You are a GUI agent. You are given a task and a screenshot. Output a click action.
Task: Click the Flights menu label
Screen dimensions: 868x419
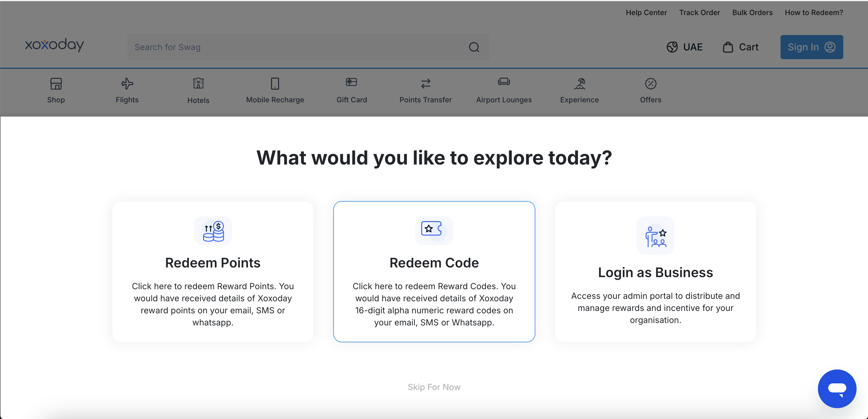coord(127,100)
